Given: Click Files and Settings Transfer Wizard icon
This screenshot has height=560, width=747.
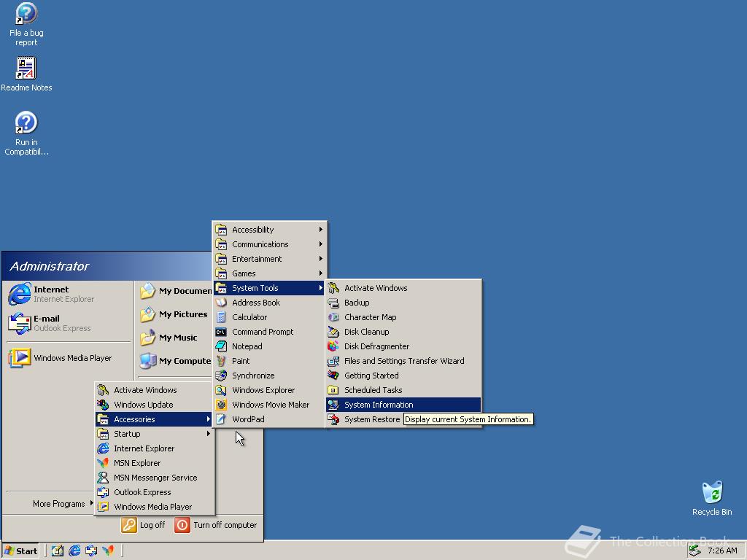Looking at the screenshot, I should (333, 361).
